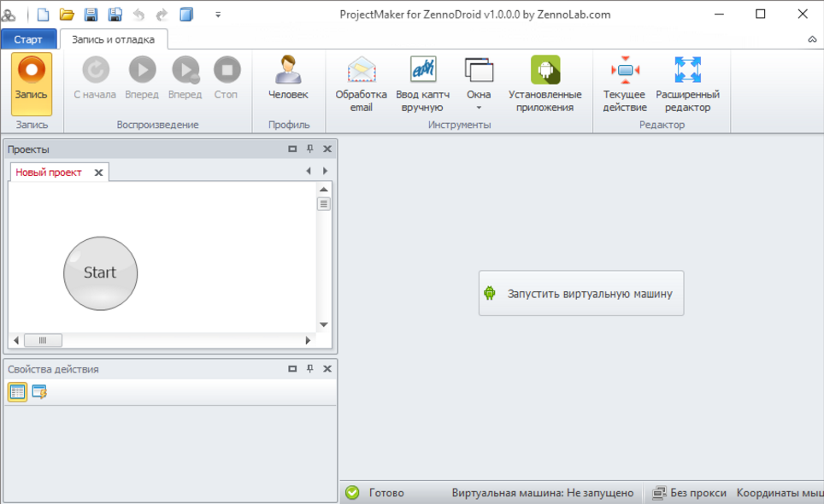Undo the last action
The image size is (824, 504).
[138, 15]
